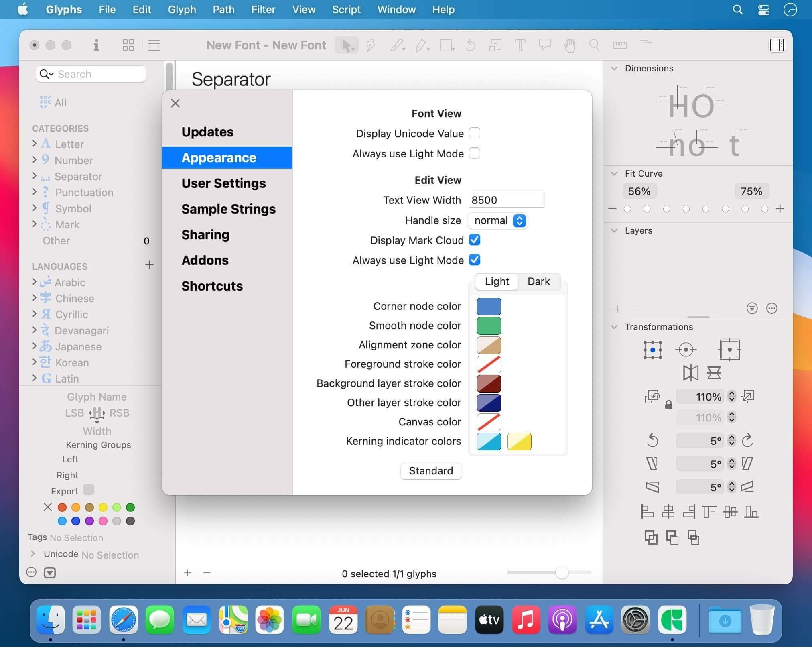Screen dimensions: 812x647
Task: Open the Script menu
Action: 346,9
